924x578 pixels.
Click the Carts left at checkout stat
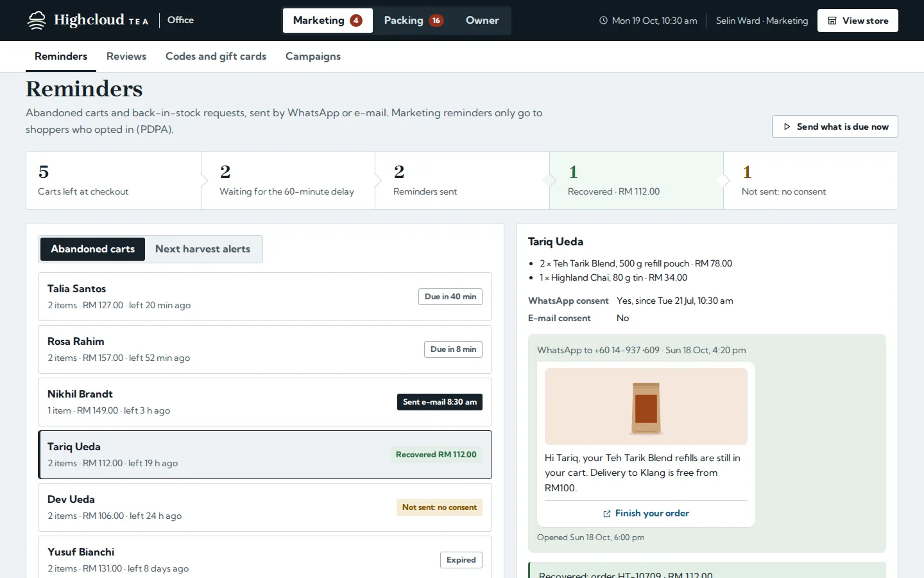point(114,180)
